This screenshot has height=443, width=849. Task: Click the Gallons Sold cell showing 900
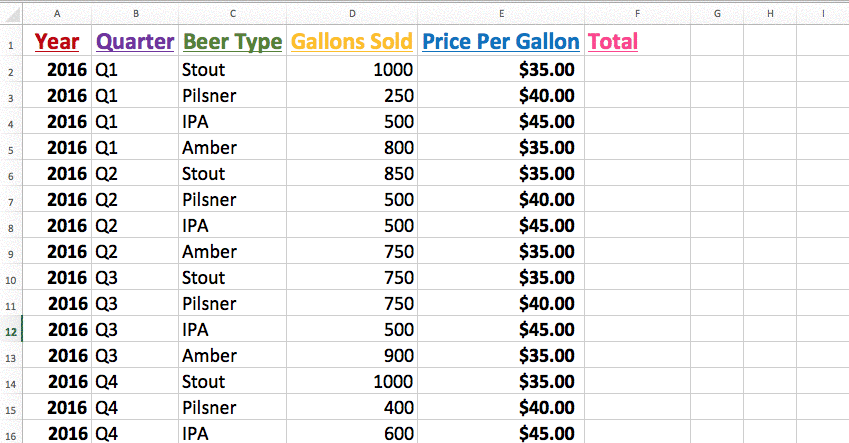352,356
